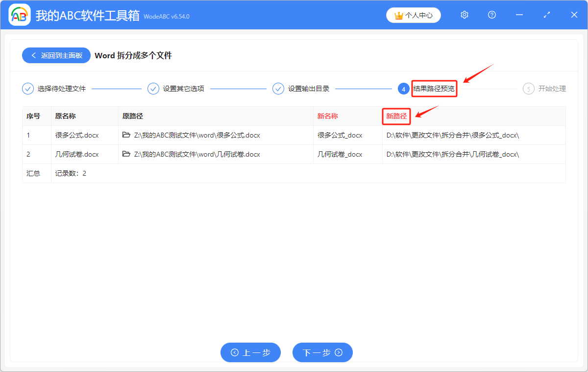Screen dimensions: 588x372
Task: Click the 新路径 column header
Action: [x=396, y=116]
